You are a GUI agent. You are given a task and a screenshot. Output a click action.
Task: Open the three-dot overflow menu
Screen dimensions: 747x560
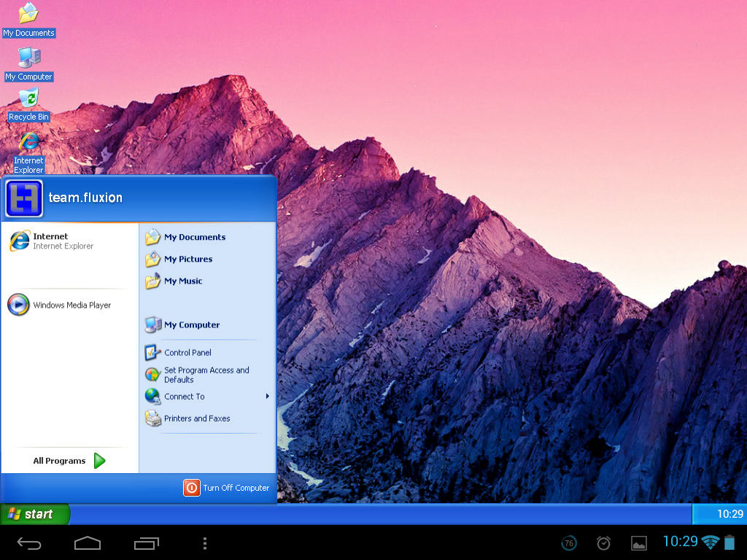(205, 542)
